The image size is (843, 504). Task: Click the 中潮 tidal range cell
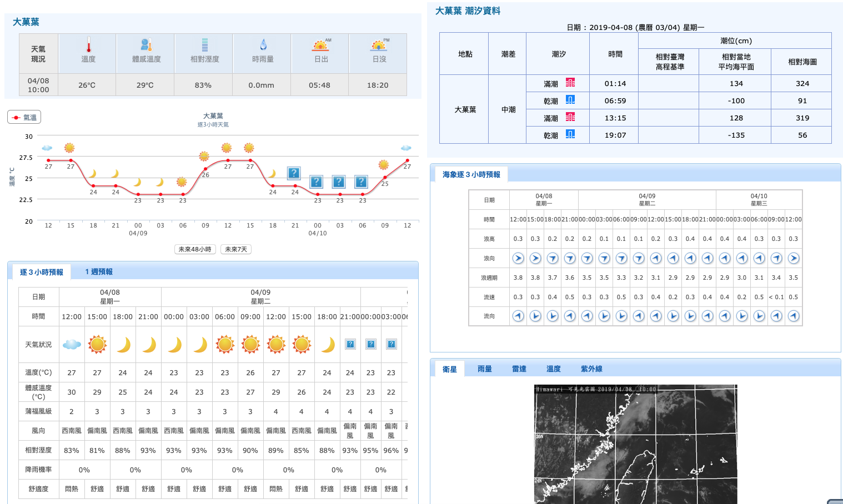(509, 109)
